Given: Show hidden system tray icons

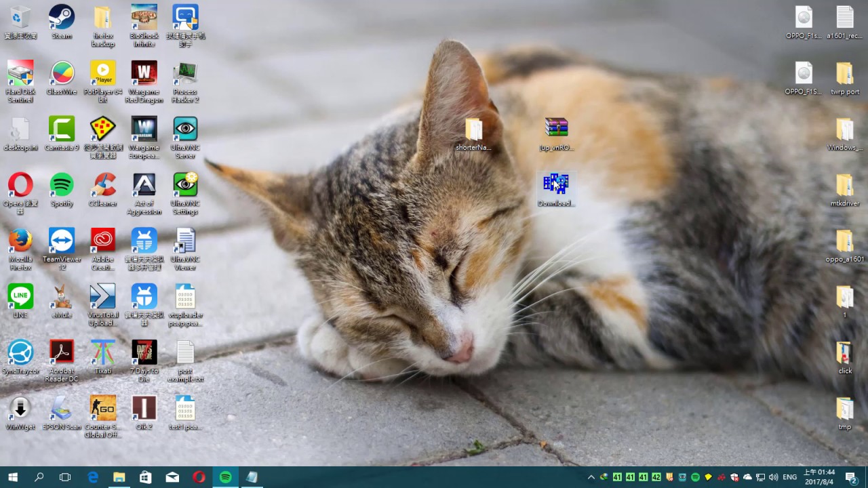Looking at the screenshot, I should 591,477.
